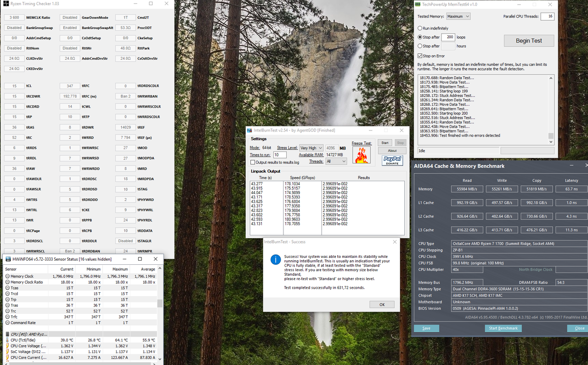
Task: Enable Output results to results.log checkbox
Action: point(253,162)
